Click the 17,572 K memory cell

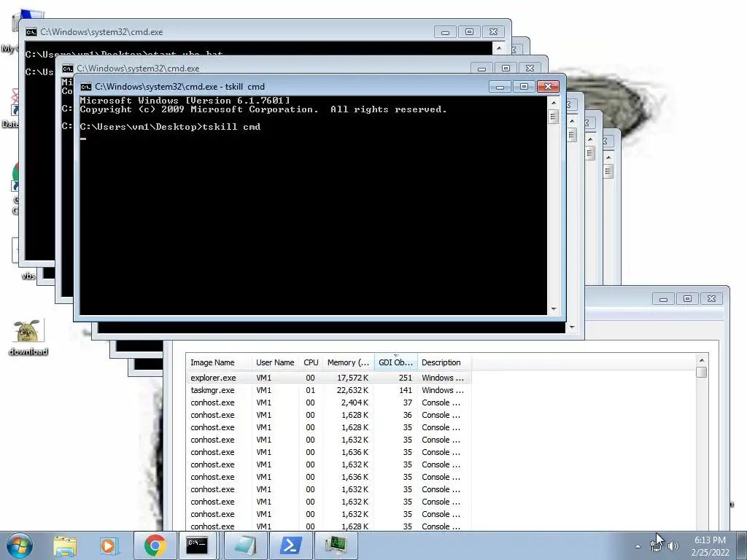coord(352,378)
